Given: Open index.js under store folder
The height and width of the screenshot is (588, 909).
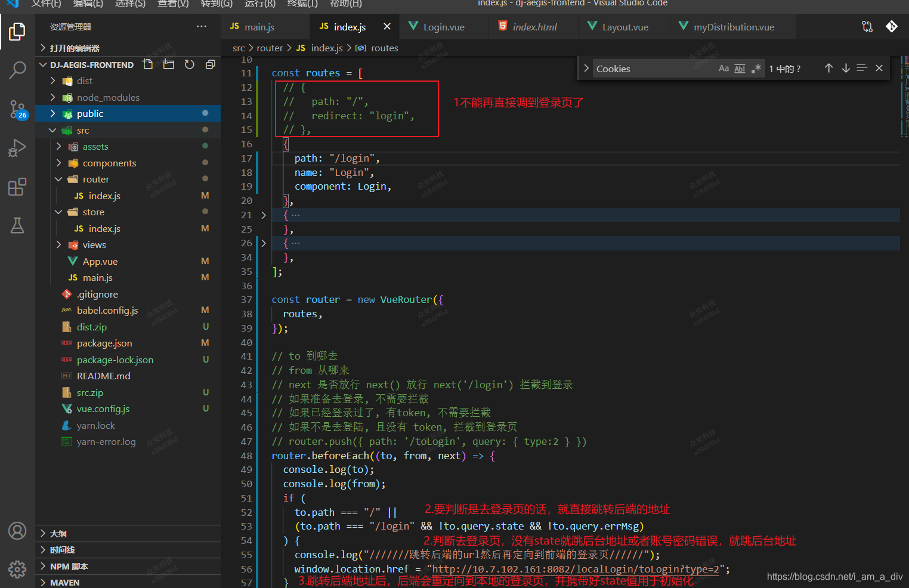Looking at the screenshot, I should (128, 228).
